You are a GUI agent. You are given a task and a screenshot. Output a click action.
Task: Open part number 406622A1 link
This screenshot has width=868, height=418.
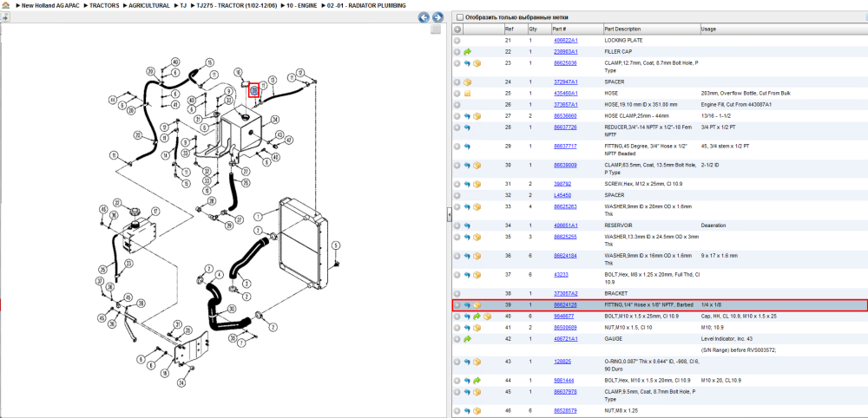coord(565,41)
